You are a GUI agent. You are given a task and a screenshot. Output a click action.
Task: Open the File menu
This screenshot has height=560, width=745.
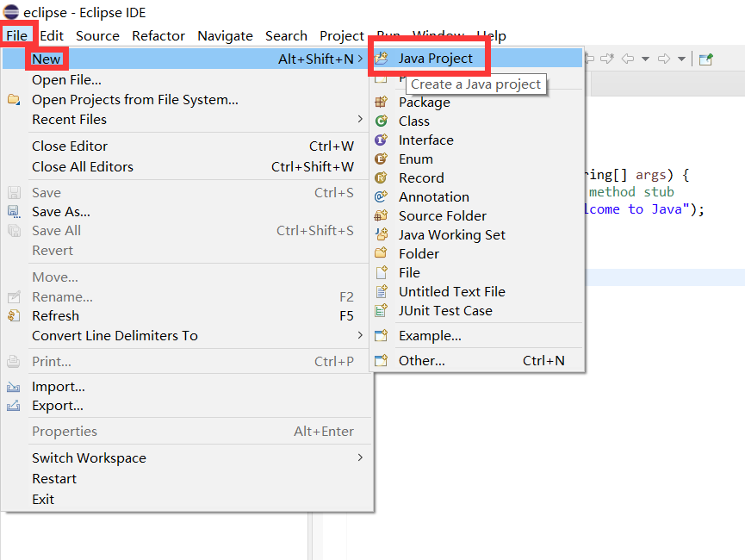click(x=16, y=35)
